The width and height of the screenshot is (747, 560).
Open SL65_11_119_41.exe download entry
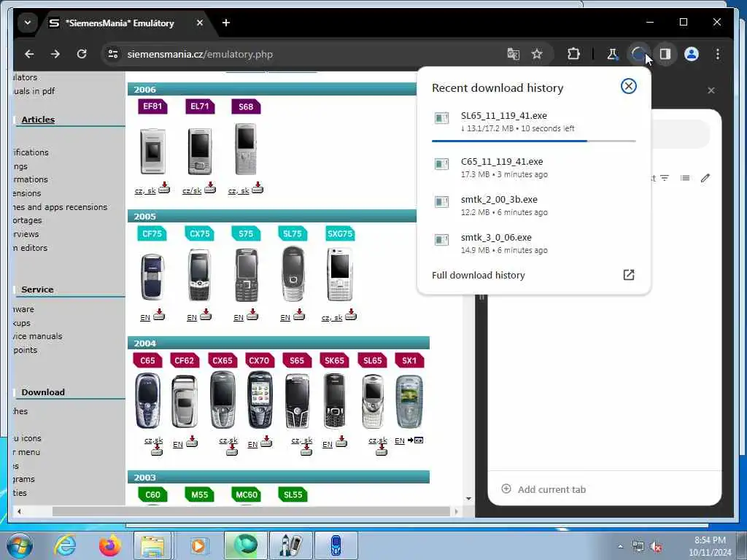click(533, 122)
